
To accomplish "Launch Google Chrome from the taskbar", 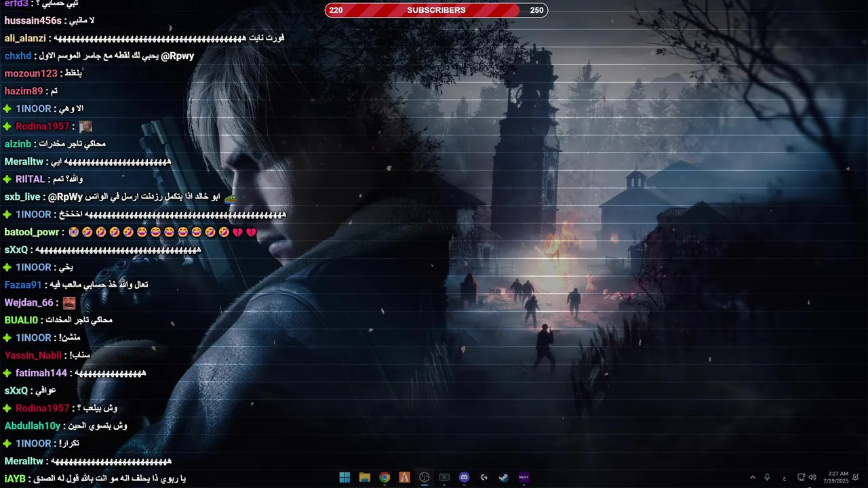I will pos(384,477).
